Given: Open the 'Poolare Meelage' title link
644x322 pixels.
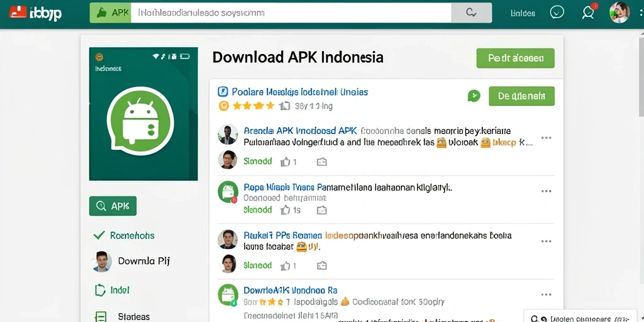Looking at the screenshot, I should tap(300, 92).
